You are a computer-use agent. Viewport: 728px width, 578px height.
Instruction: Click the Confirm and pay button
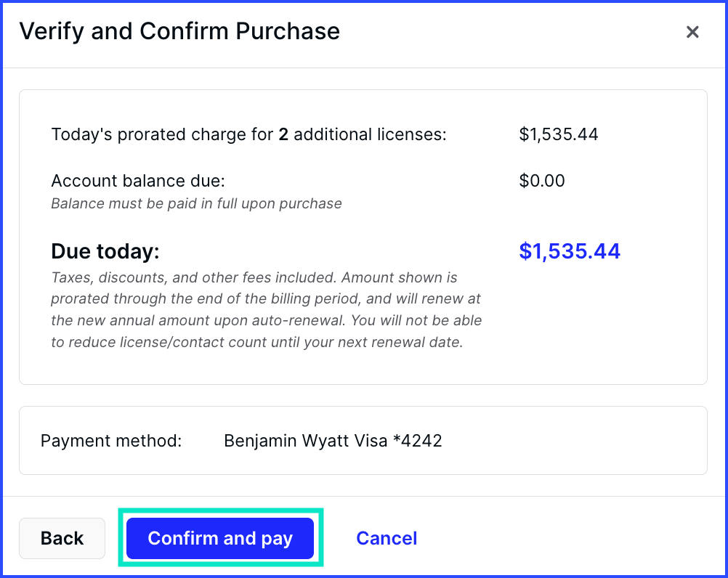[220, 538]
